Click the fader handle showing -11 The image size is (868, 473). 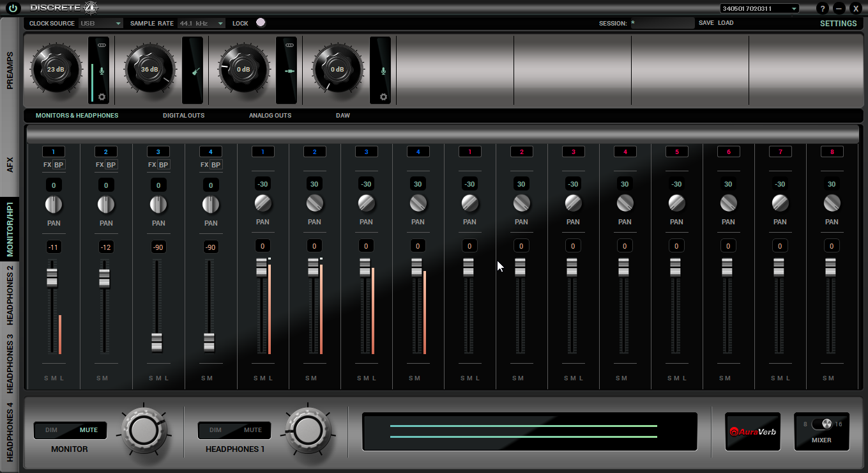coord(52,278)
